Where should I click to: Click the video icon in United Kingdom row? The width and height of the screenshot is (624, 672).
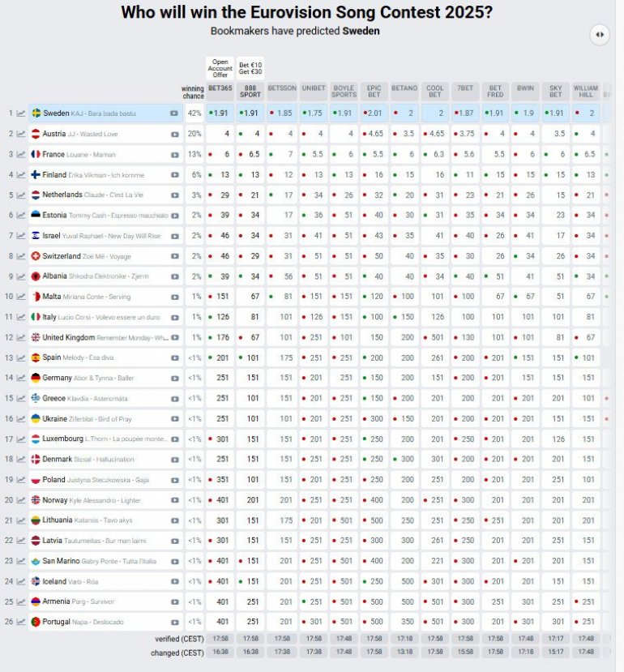[174, 337]
